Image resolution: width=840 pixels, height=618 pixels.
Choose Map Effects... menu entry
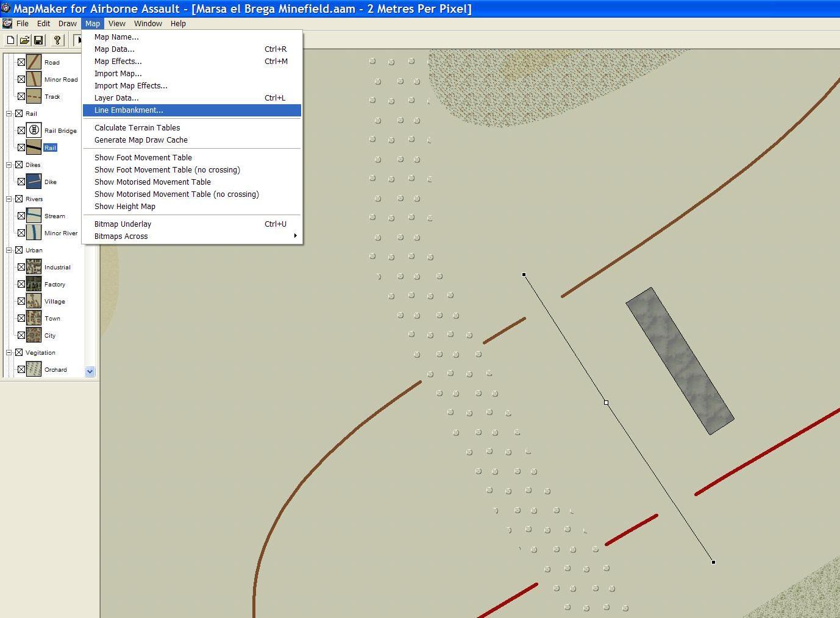click(192, 62)
